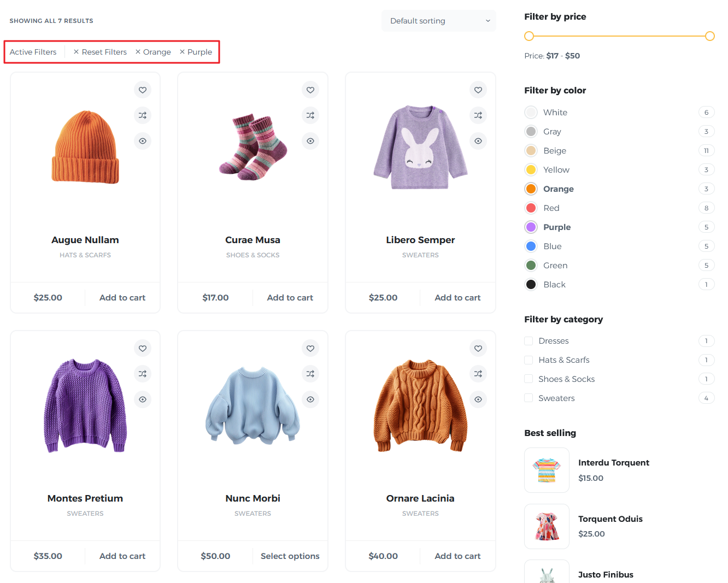Open the Default sorting dropdown
Image resolution: width=728 pixels, height=583 pixels.
point(439,21)
